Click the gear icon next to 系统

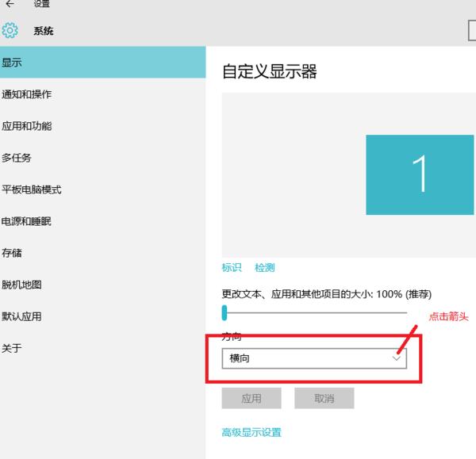(x=10, y=31)
